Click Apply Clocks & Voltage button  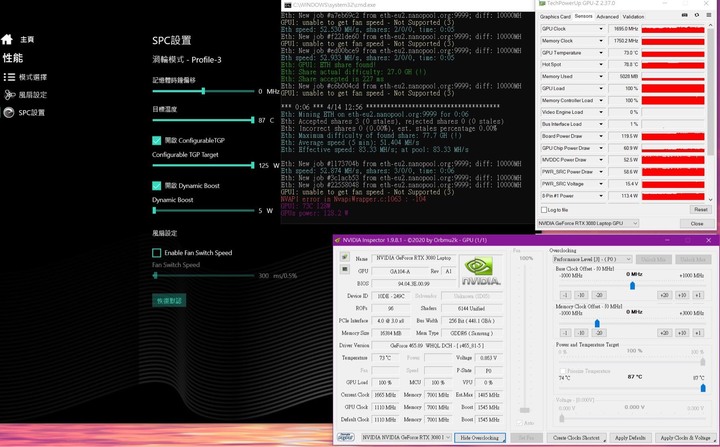[685, 438]
